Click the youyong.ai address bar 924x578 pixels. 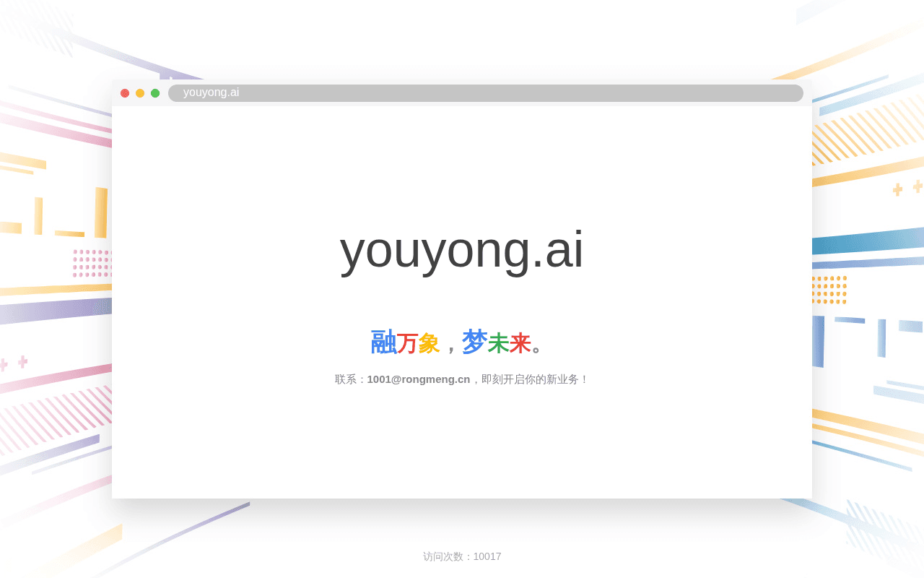click(x=486, y=93)
